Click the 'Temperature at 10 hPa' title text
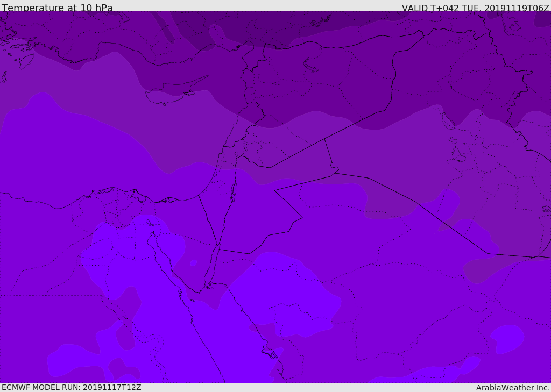 pyautogui.click(x=57, y=8)
